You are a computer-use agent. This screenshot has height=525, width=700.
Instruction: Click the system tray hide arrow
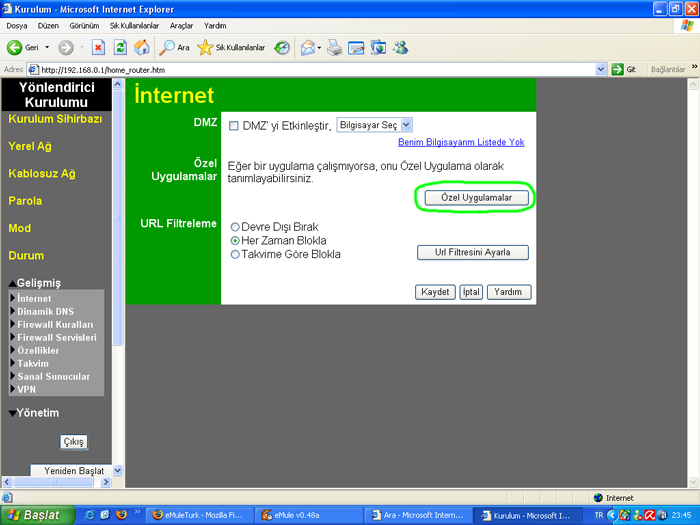[612, 515]
